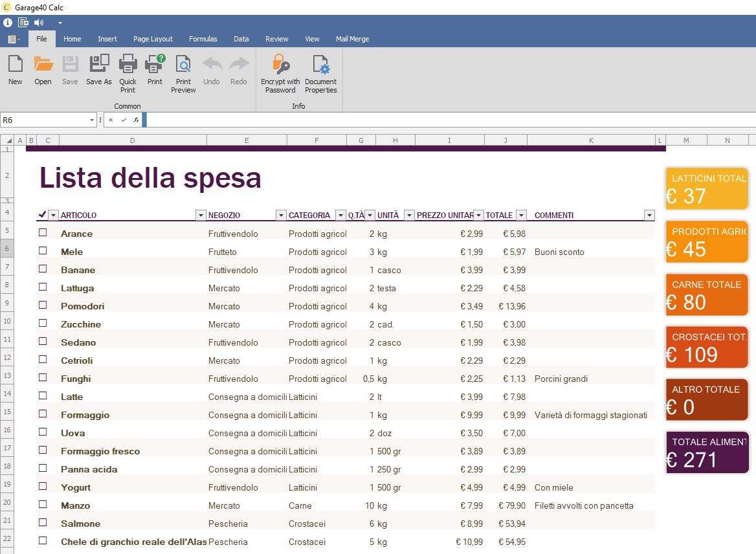The width and height of the screenshot is (756, 554).
Task: Open the Page Layout tab
Action: click(x=153, y=39)
